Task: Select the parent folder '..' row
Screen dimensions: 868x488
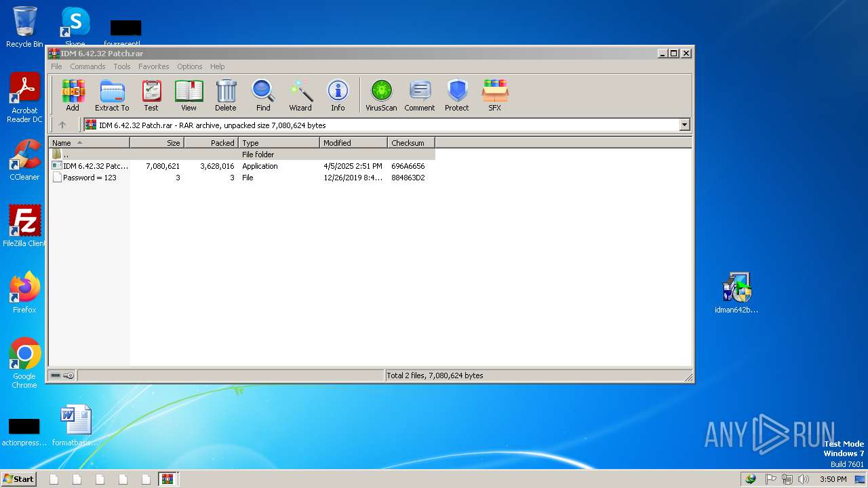Action: (241, 155)
